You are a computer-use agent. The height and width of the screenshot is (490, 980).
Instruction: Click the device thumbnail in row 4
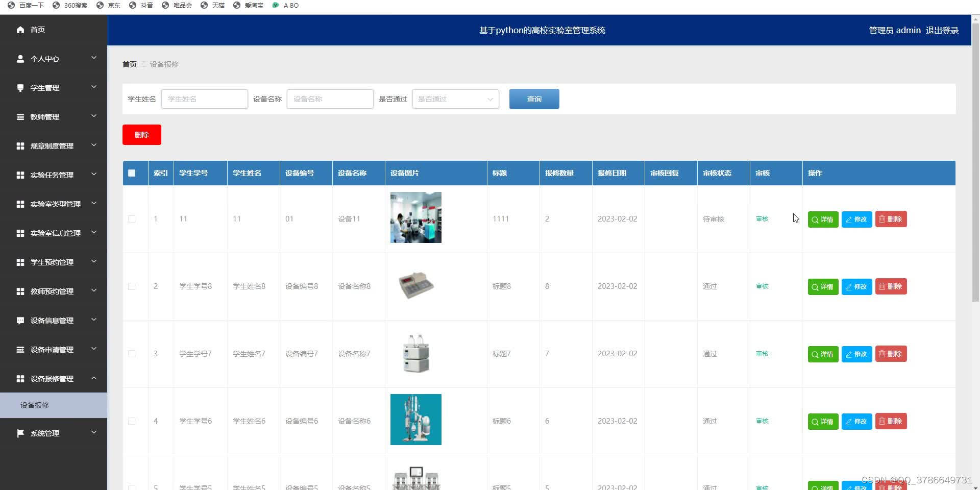(x=416, y=420)
